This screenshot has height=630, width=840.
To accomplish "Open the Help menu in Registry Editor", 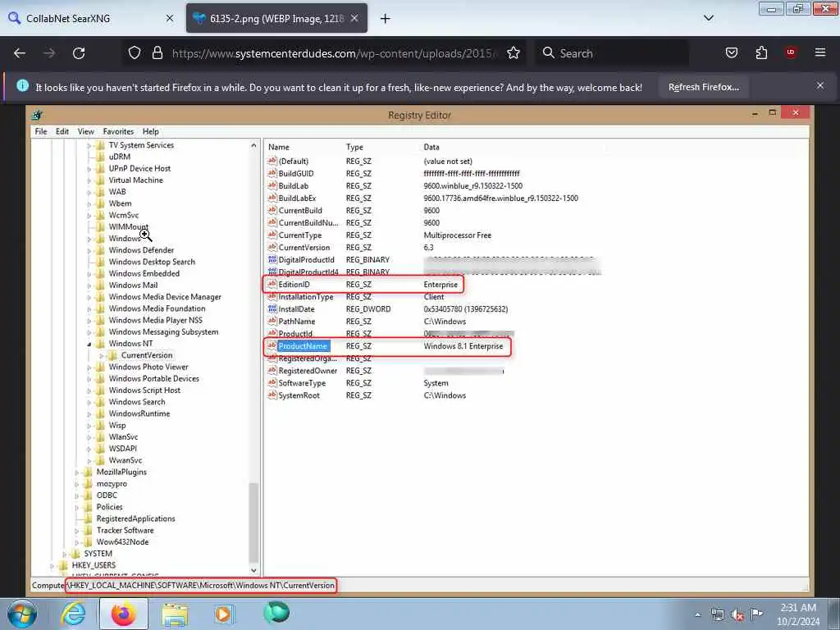I will pyautogui.click(x=151, y=131).
